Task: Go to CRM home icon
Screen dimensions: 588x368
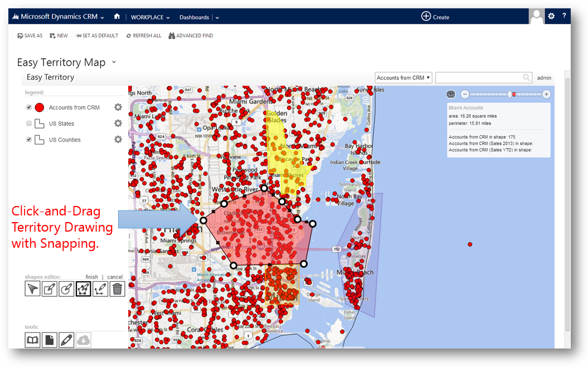Action: [x=117, y=17]
